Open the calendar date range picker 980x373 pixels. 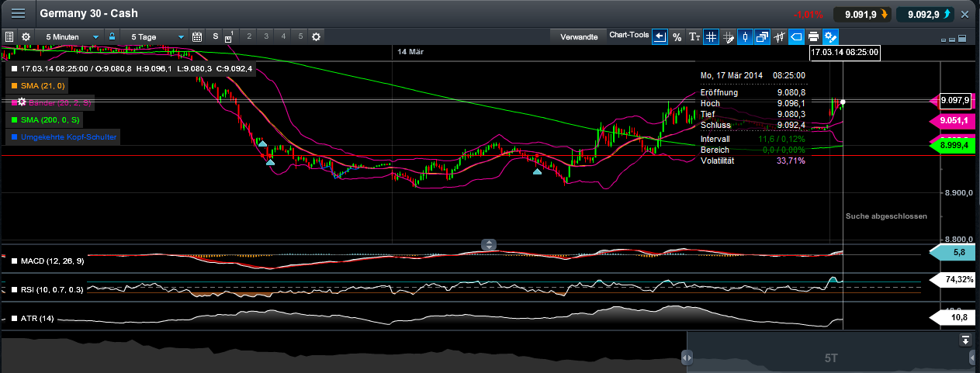pos(197,36)
